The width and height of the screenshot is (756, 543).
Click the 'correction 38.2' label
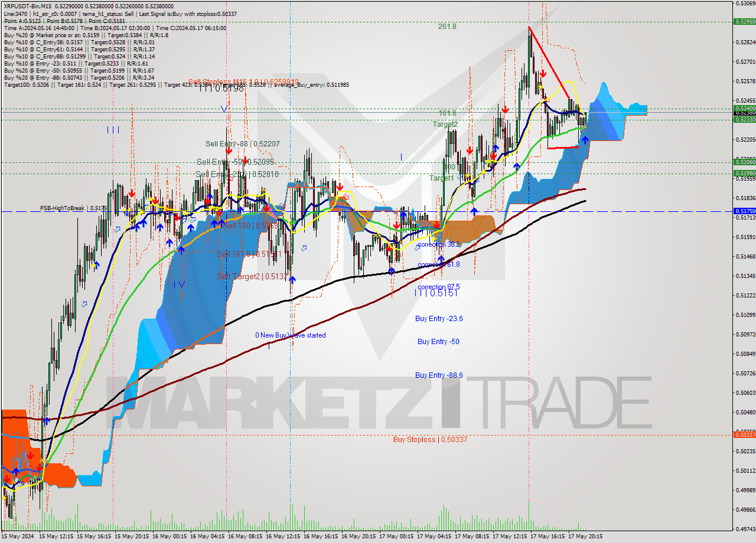coord(439,244)
